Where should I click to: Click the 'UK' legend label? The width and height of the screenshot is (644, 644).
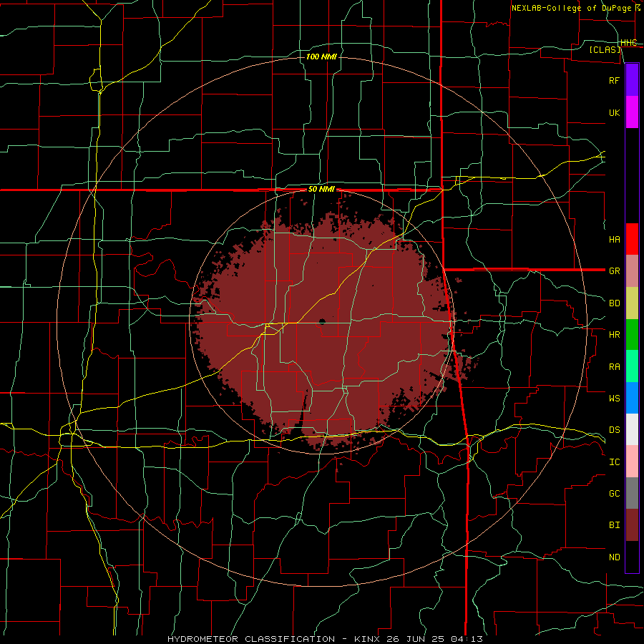[x=615, y=112]
